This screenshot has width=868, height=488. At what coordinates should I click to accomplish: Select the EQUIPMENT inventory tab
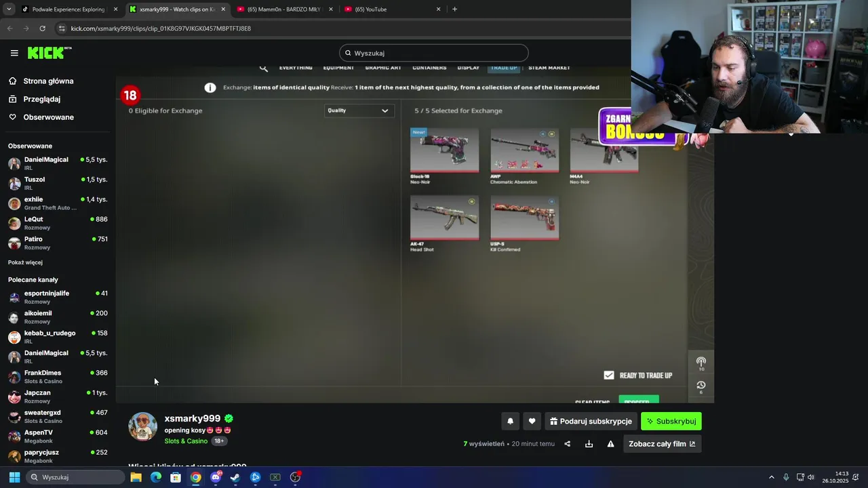click(x=338, y=68)
